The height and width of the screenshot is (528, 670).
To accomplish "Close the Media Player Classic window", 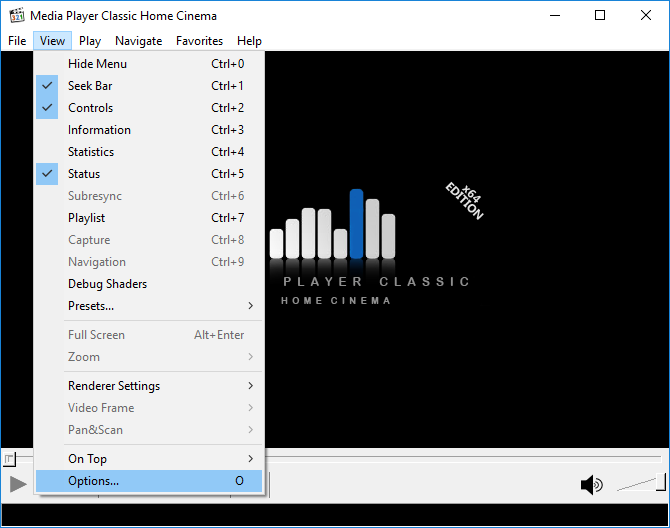I will 646,15.
